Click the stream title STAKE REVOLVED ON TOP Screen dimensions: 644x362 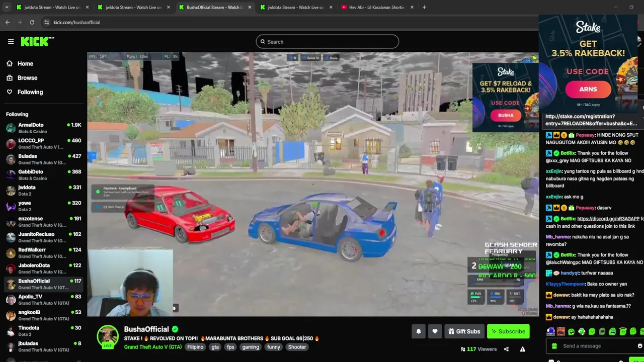pos(222,338)
